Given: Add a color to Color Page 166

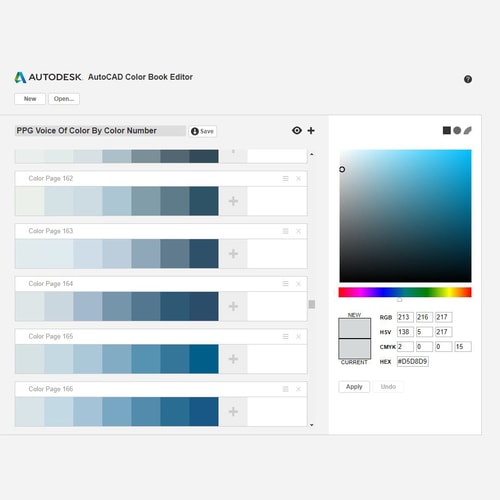Looking at the screenshot, I should click(x=233, y=412).
